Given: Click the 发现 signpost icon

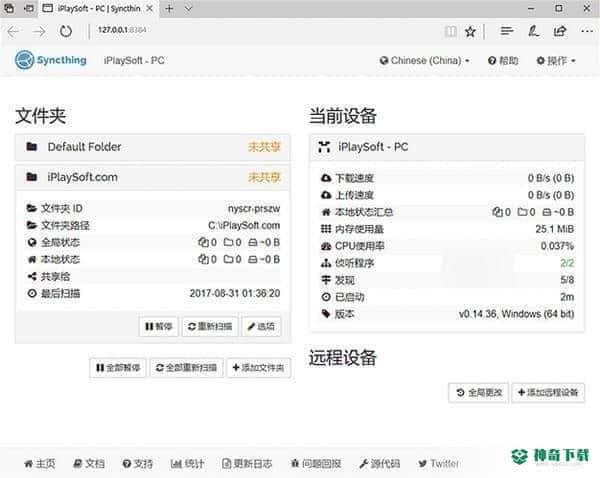Looking at the screenshot, I should [326, 280].
